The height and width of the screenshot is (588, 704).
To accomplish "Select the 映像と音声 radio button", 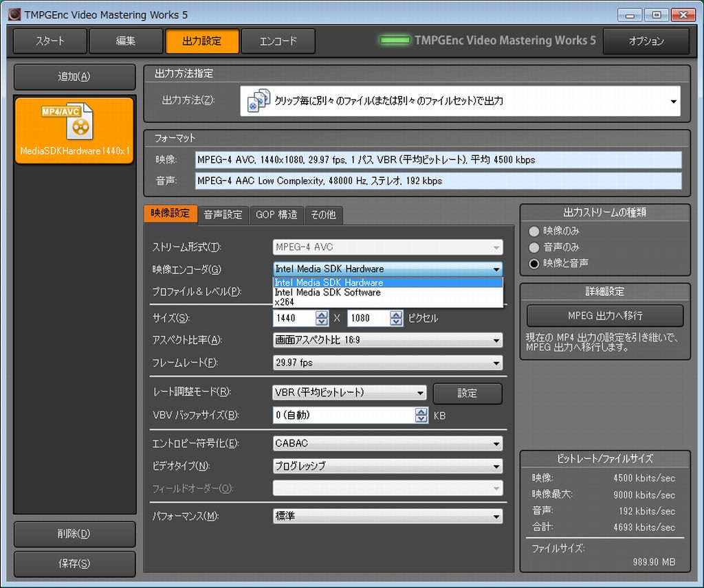I will coord(533,263).
